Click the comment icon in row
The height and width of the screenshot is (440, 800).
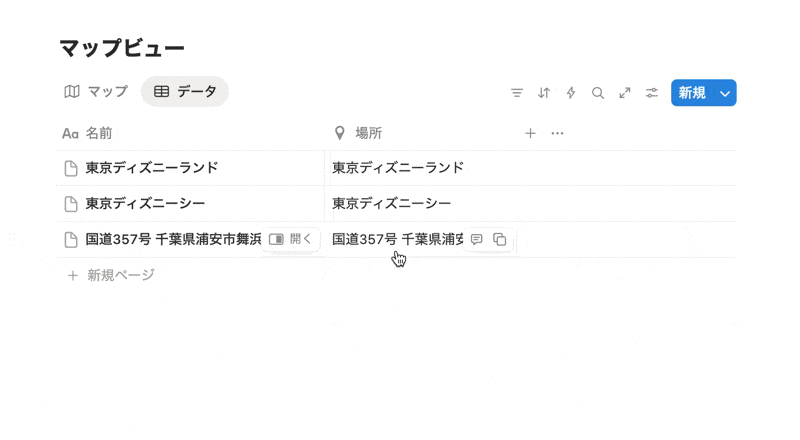[x=477, y=240]
